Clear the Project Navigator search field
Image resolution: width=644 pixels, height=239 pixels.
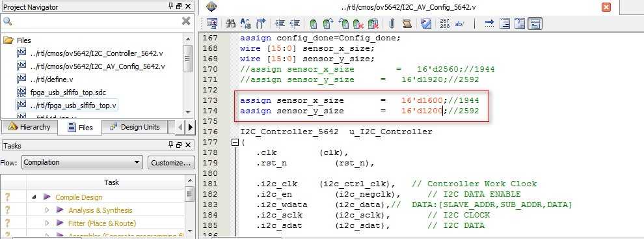186,21
